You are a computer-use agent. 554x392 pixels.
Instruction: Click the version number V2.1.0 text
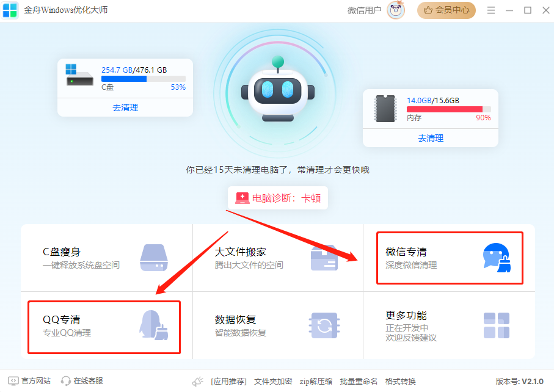pos(533,382)
